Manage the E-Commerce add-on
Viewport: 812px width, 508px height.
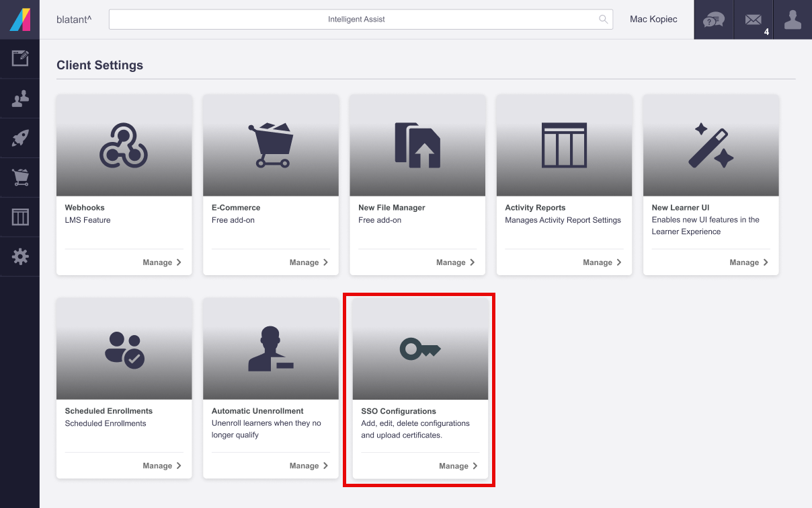click(x=309, y=262)
